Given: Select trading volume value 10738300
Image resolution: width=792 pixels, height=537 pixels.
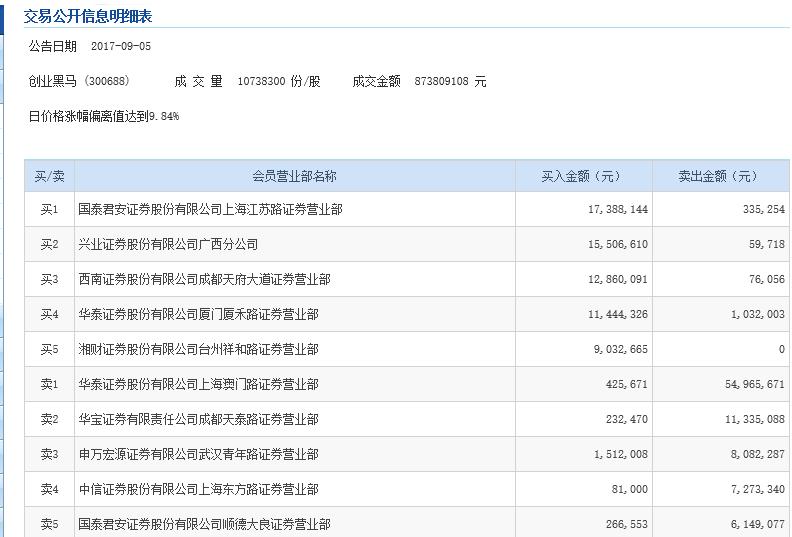Looking at the screenshot, I should pos(262,81).
